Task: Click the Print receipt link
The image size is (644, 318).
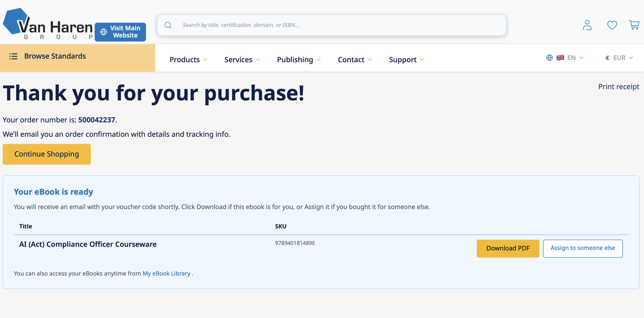Action: pos(618,87)
